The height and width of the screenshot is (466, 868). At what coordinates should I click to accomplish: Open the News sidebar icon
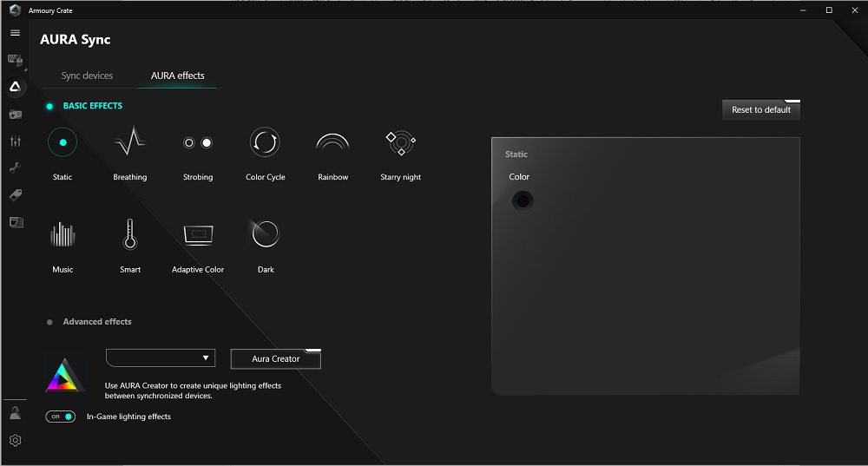point(16,222)
